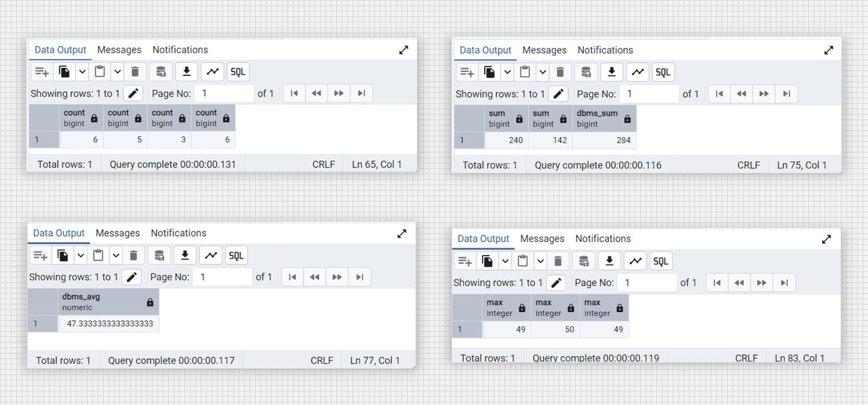
Task: Click the download icon in sum results panel
Action: [612, 72]
